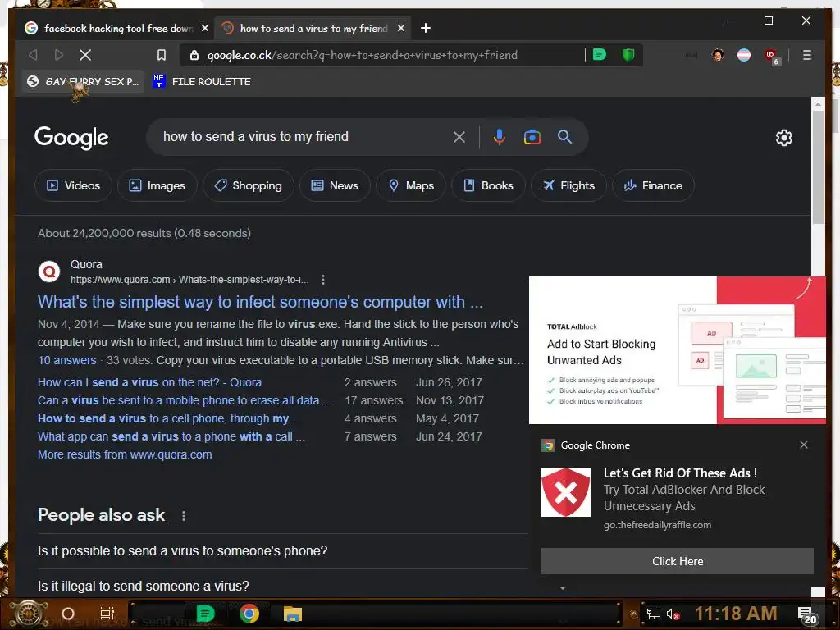The width and height of the screenshot is (840, 630).
Task: Open a new browser tab
Action: pos(426,28)
